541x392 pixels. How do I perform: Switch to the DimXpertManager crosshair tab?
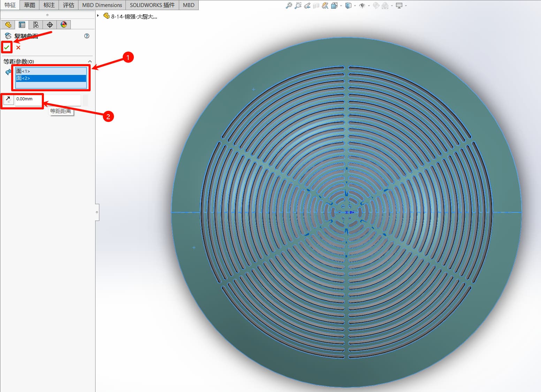(x=50, y=24)
